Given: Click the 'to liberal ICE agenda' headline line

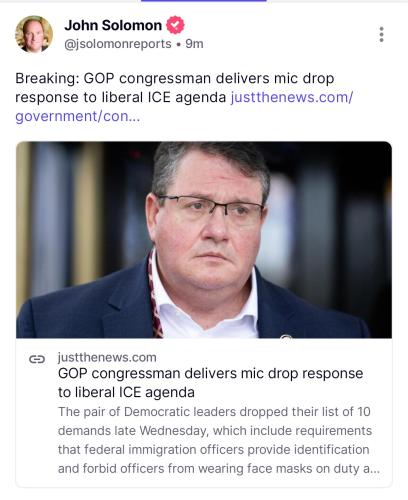Looking at the screenshot, I should point(126,392).
